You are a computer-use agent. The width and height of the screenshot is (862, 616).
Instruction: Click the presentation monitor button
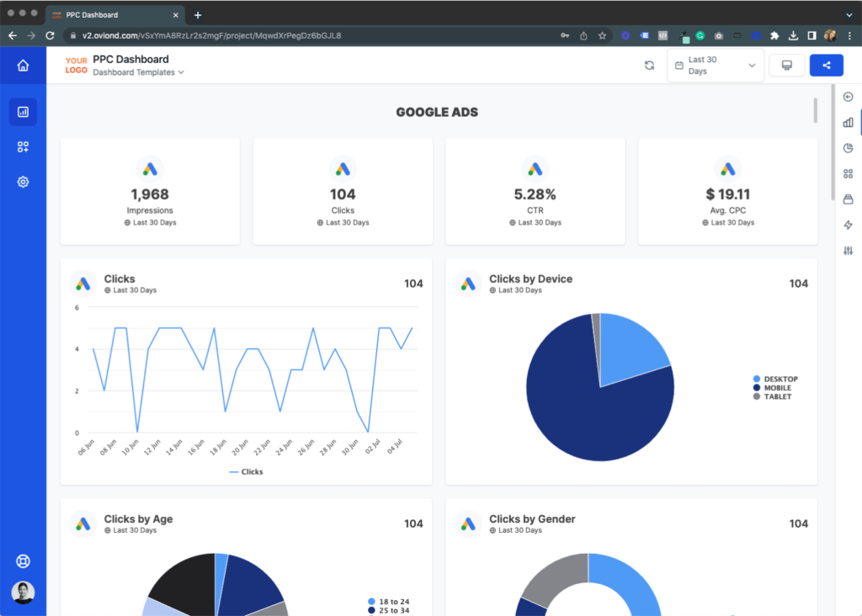pyautogui.click(x=787, y=66)
